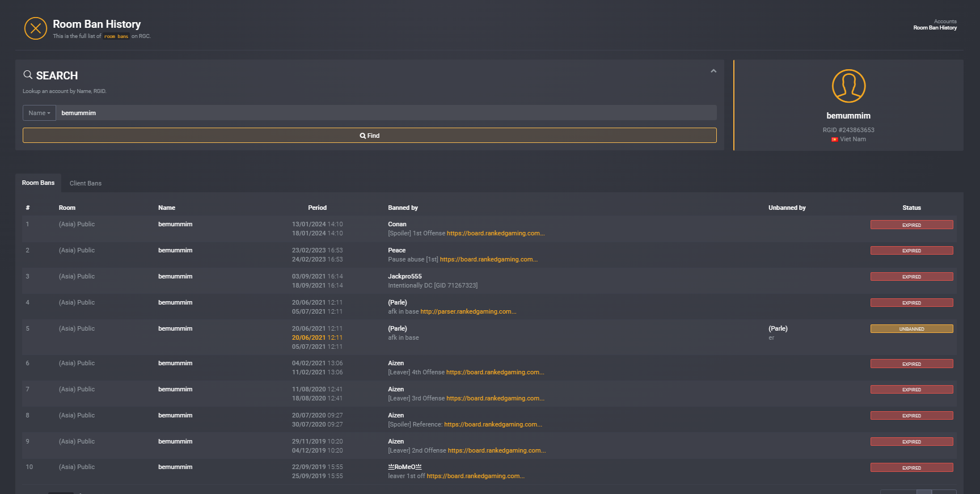Image resolution: width=980 pixels, height=494 pixels.
Task: Open Aizen's 4th Offense board link
Action: point(495,373)
